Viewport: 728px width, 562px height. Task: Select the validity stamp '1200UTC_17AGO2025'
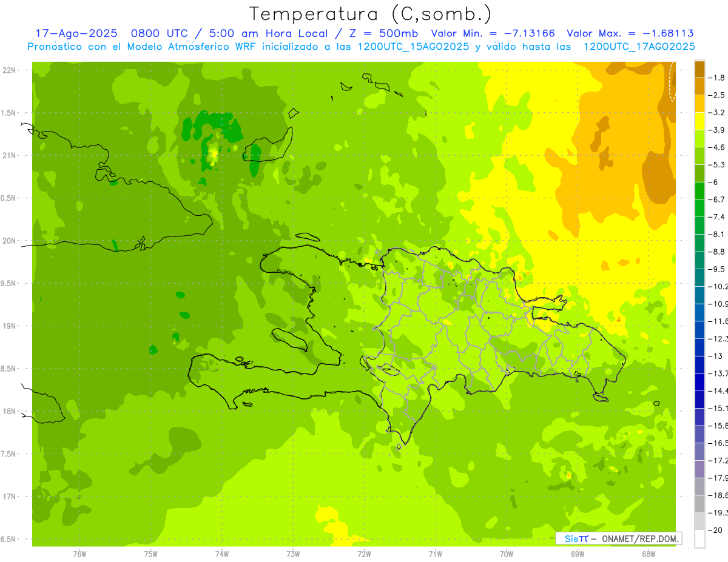click(x=639, y=47)
